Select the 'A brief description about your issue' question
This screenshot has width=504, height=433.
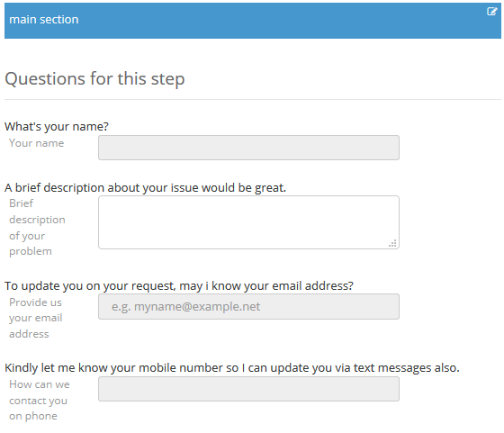145,188
